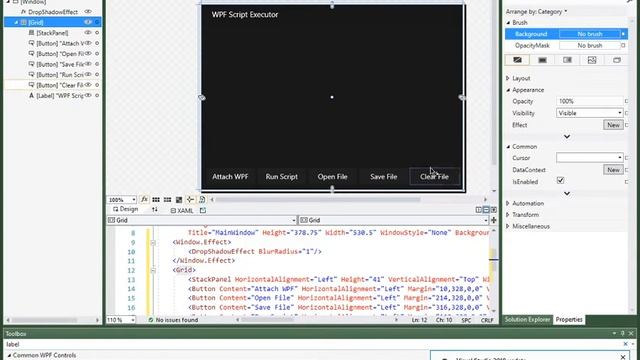Screen dimensions: 640x360
Task: Select the Brush resources tab
Action: [x=617, y=60]
